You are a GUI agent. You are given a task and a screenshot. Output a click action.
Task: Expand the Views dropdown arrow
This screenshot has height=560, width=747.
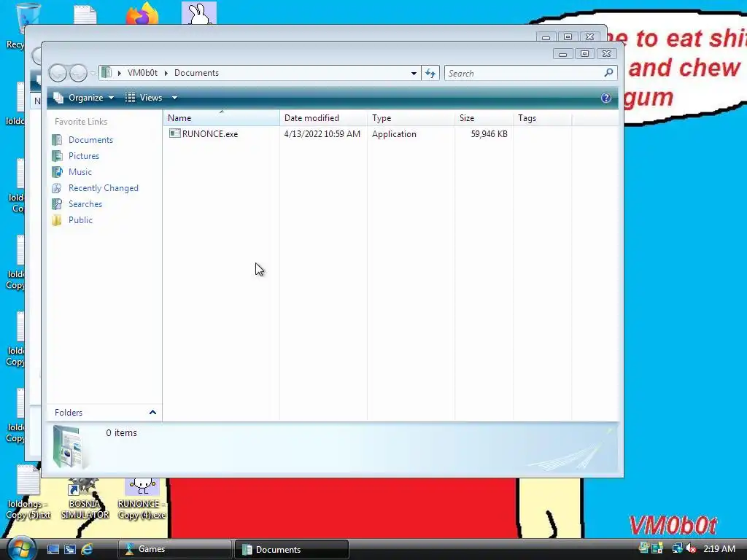[x=174, y=98]
